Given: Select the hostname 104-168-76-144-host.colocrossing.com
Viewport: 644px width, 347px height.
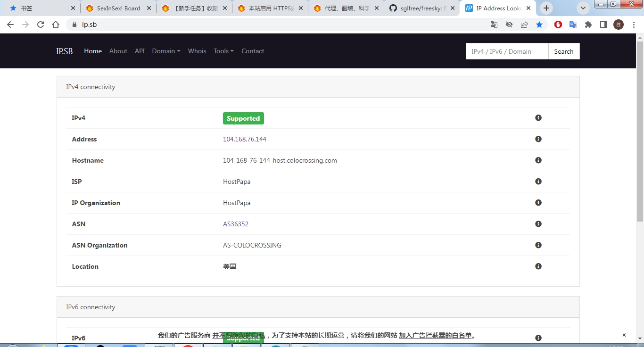Looking at the screenshot, I should [280, 160].
